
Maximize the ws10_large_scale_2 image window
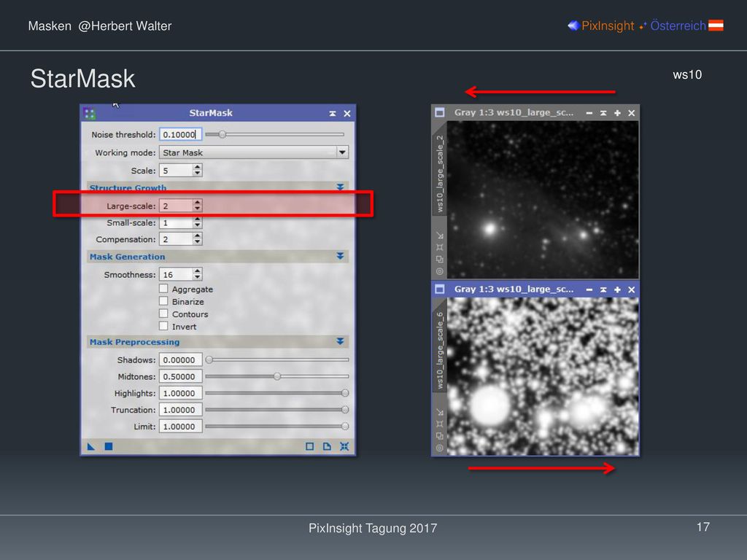(617, 113)
